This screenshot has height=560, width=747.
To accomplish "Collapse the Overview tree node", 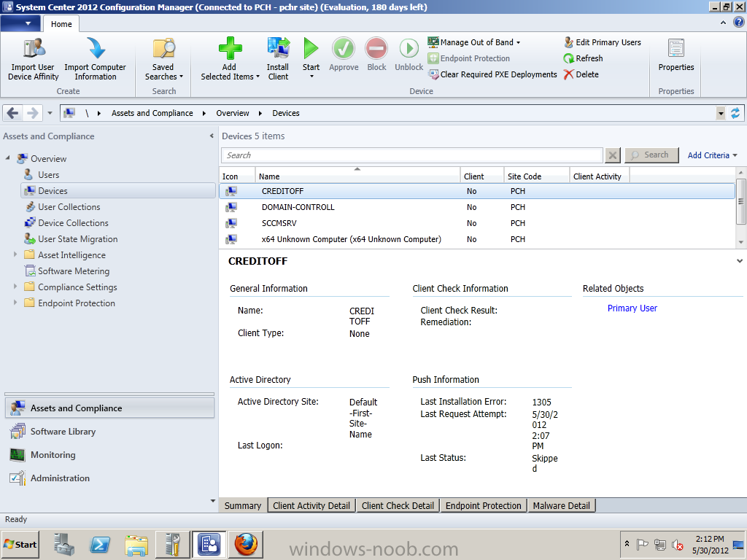I will click(x=7, y=157).
